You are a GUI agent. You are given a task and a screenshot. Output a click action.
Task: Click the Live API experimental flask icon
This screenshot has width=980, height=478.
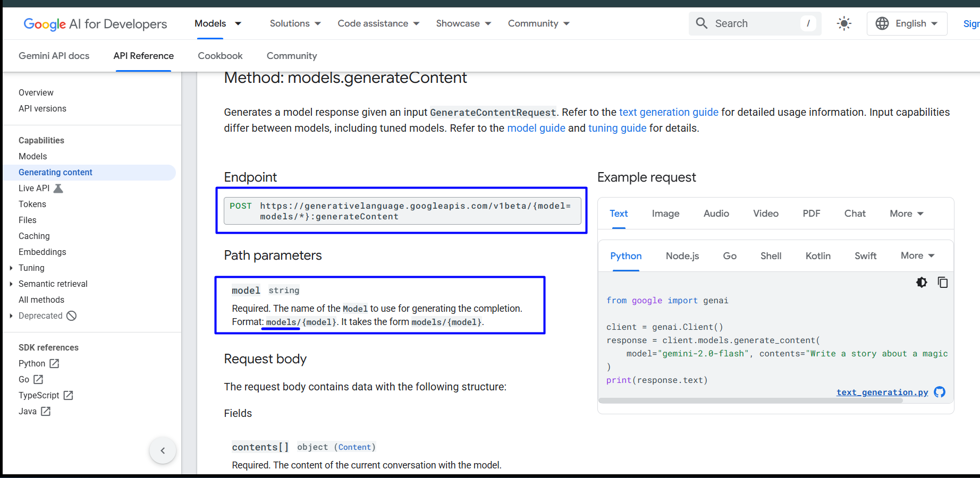tap(58, 188)
